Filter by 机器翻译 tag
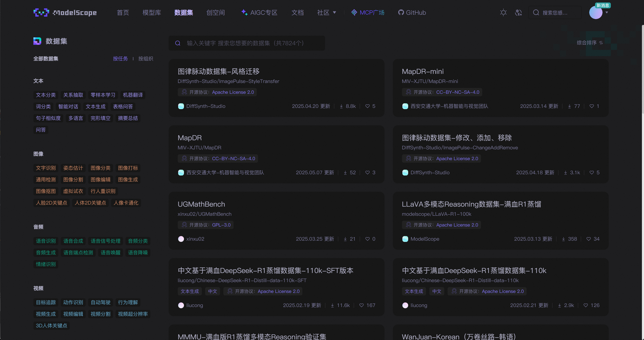Viewport: 644px width, 340px height. click(133, 95)
